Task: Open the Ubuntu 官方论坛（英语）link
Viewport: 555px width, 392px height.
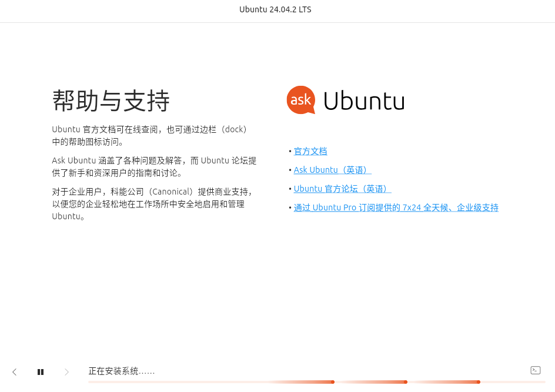Action: pos(342,189)
